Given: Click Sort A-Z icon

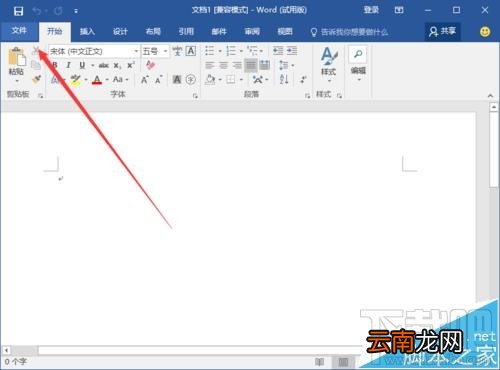Looking at the screenshot, I should point(284,80).
